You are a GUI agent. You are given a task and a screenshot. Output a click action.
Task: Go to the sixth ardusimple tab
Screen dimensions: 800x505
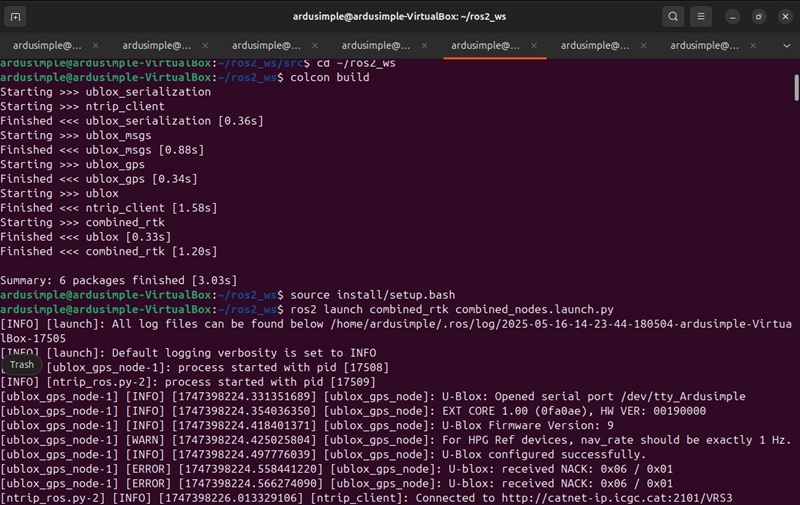[x=594, y=46]
